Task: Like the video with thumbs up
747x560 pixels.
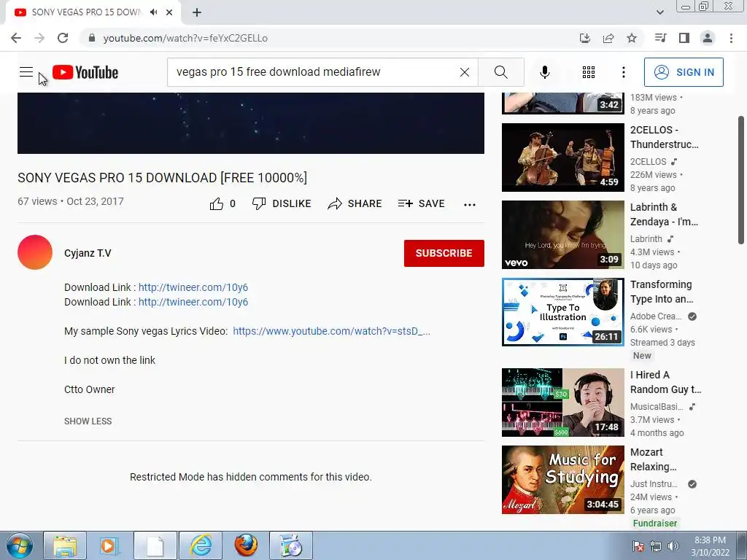Action: click(x=222, y=204)
